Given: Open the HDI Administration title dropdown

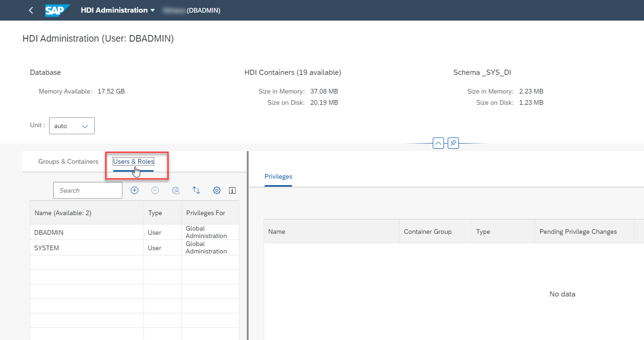Looking at the screenshot, I should point(118,10).
